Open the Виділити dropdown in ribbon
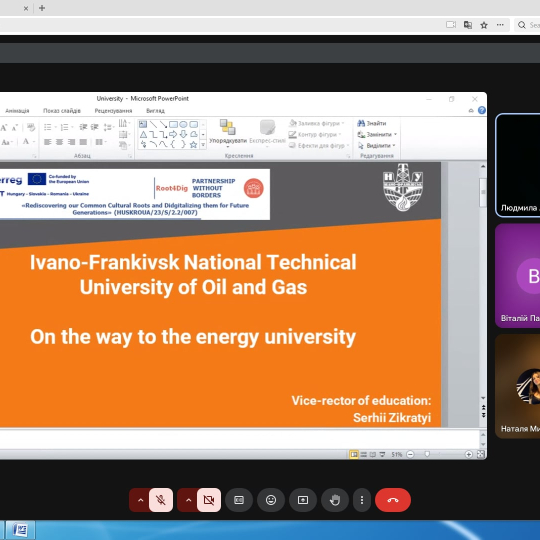Screen dimensions: 540x540 [x=377, y=146]
